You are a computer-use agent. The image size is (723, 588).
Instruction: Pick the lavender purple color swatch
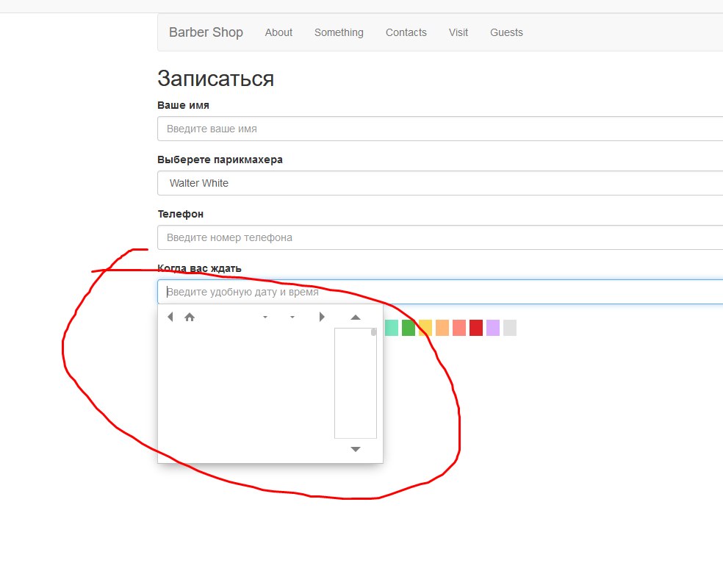pyautogui.click(x=493, y=328)
